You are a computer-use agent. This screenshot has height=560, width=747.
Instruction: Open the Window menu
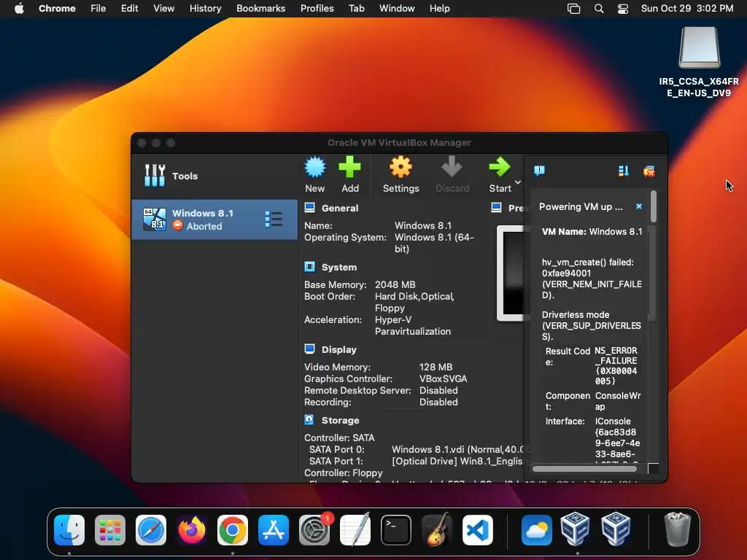pos(397,9)
